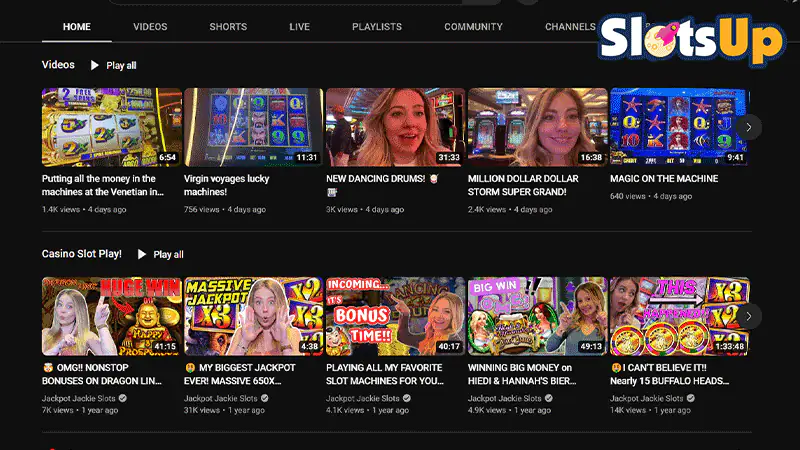The image size is (800, 450).
Task: Open the VIDEOS tab
Action: pos(150,27)
